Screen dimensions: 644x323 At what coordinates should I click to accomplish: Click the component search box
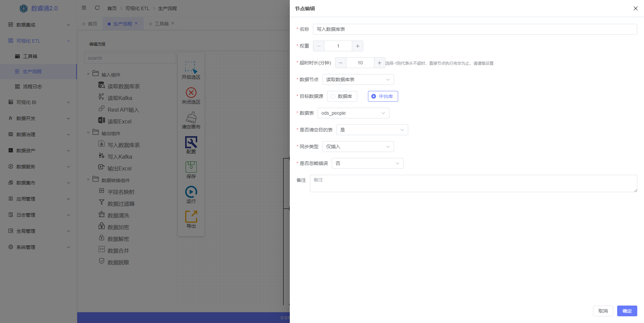130,58
